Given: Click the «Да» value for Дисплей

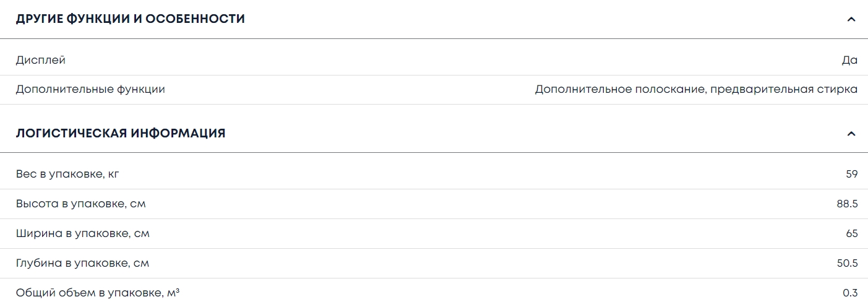Looking at the screenshot, I should click(849, 60).
